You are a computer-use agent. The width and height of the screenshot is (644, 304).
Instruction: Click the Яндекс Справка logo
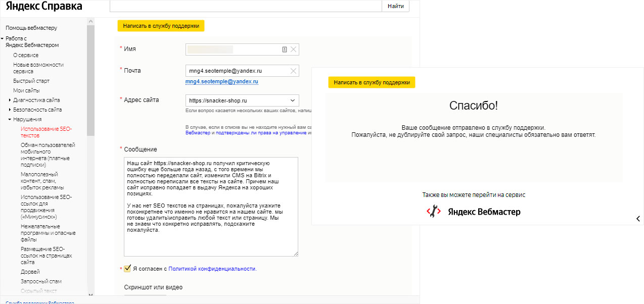click(44, 7)
